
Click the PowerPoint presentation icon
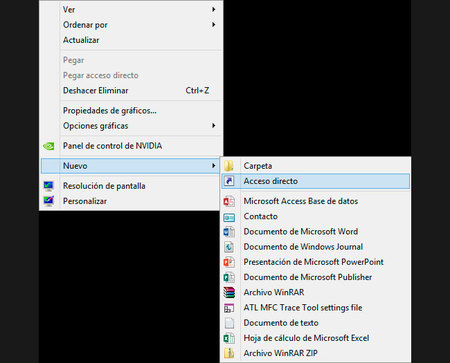click(229, 262)
